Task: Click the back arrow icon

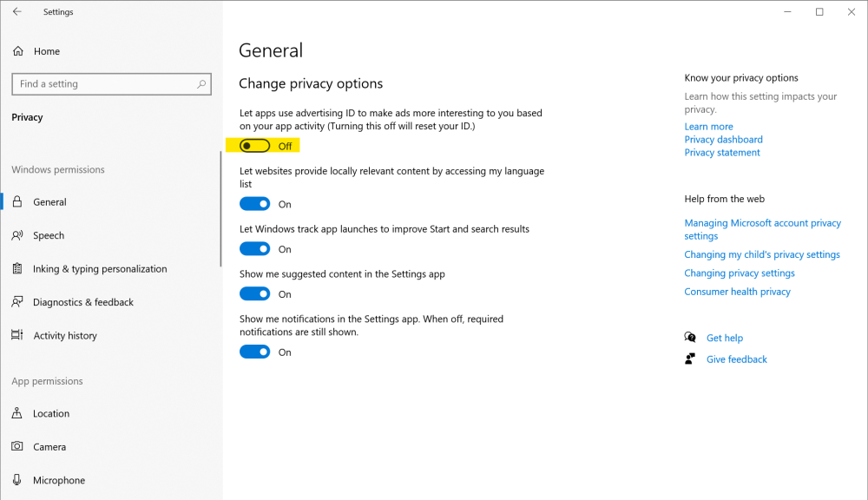Action: [17, 12]
